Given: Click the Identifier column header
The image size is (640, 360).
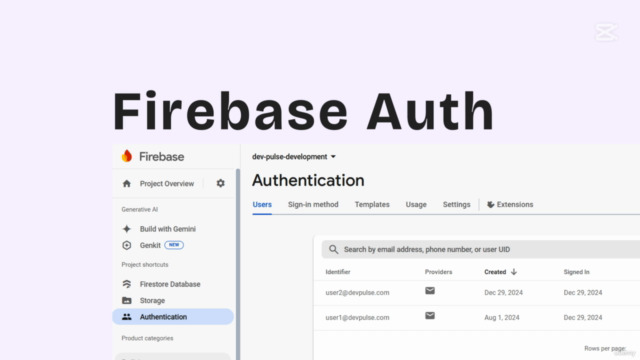Looking at the screenshot, I should pyautogui.click(x=338, y=272).
